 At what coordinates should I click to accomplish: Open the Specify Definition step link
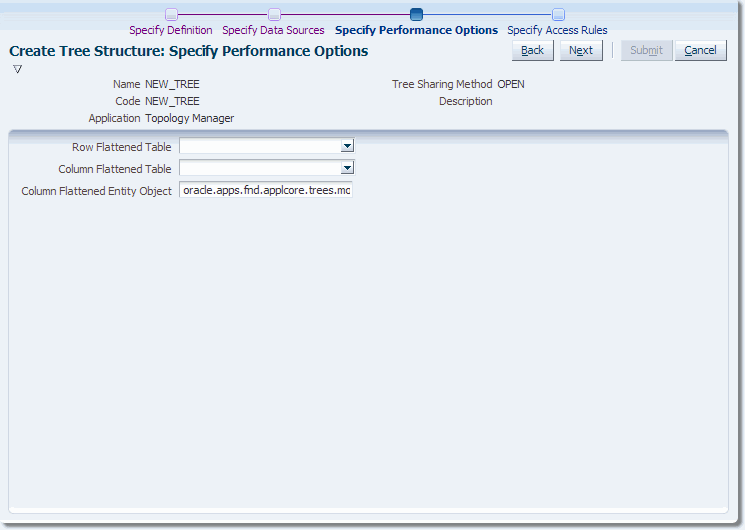click(171, 30)
